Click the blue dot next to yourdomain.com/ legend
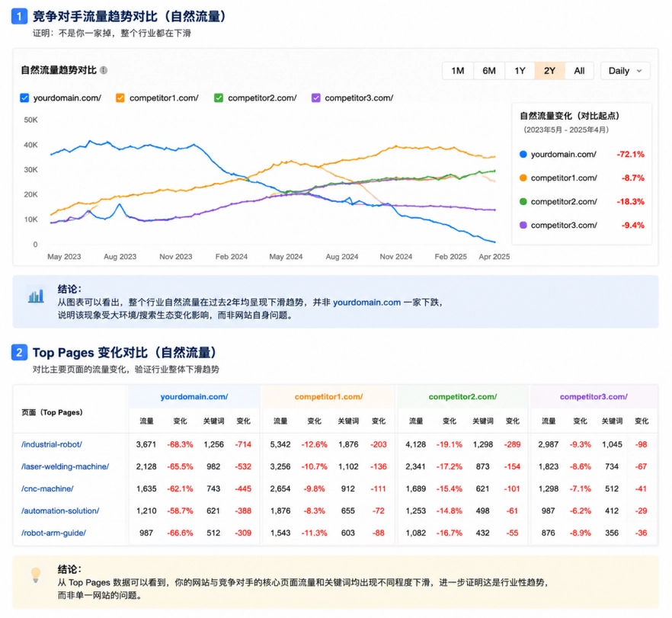 pos(523,154)
